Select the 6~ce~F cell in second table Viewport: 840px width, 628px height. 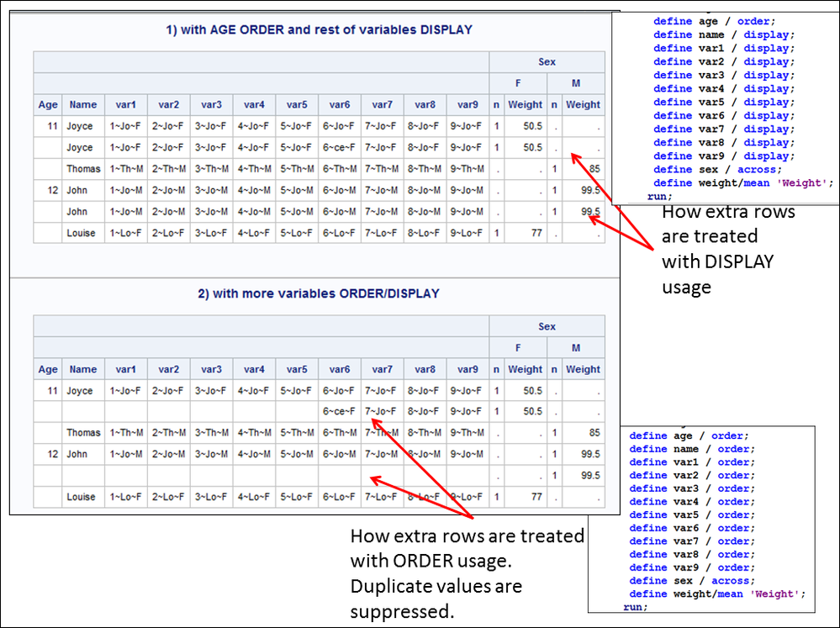tap(340, 412)
